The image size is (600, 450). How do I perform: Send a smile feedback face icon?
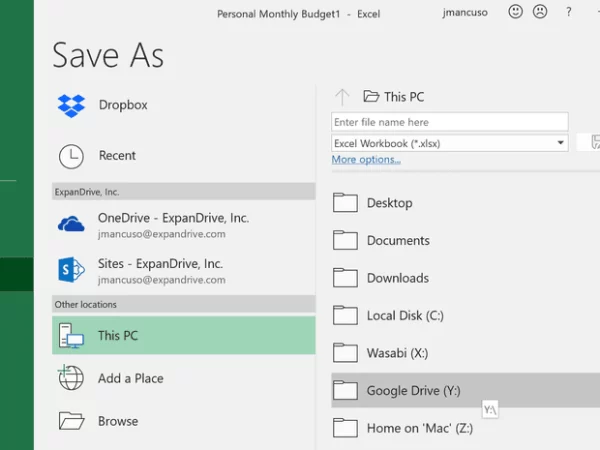tap(515, 11)
